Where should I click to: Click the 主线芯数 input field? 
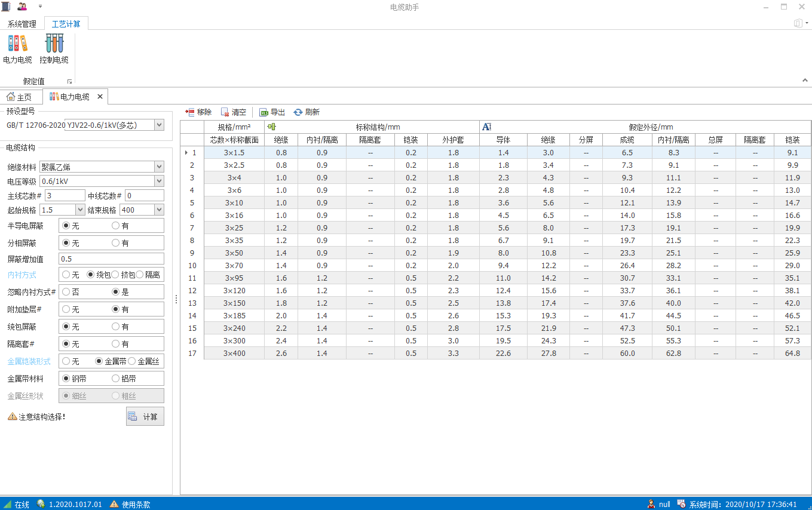[65, 196]
